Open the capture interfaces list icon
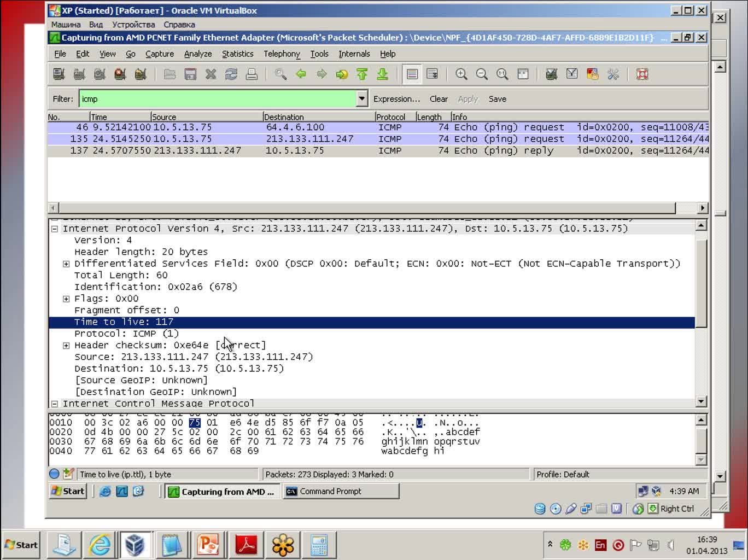 point(59,74)
